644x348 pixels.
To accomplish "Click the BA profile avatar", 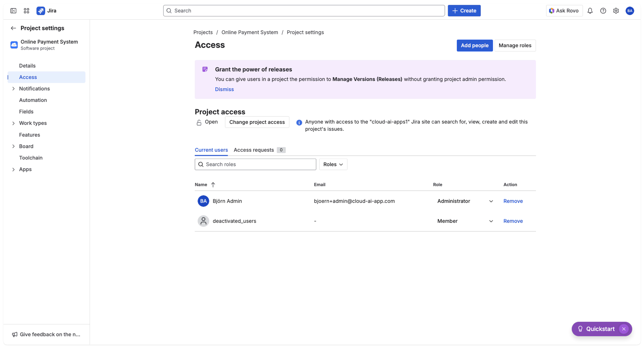I will point(629,10).
